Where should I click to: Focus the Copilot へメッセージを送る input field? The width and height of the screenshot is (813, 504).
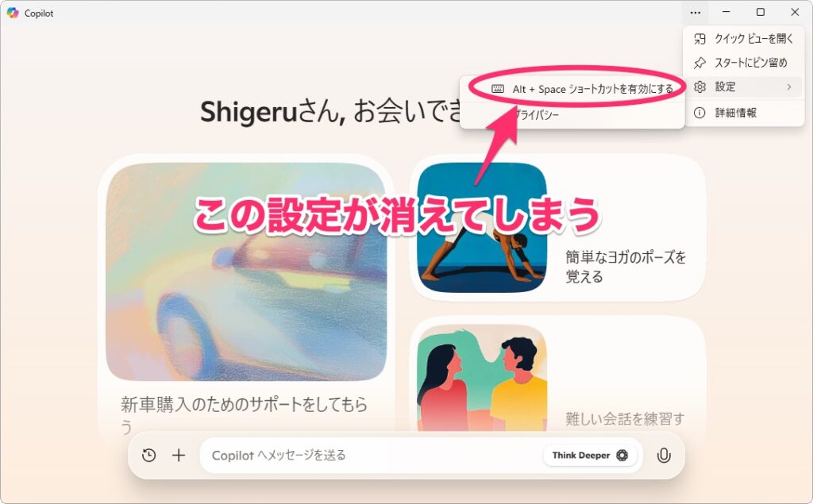point(371,456)
